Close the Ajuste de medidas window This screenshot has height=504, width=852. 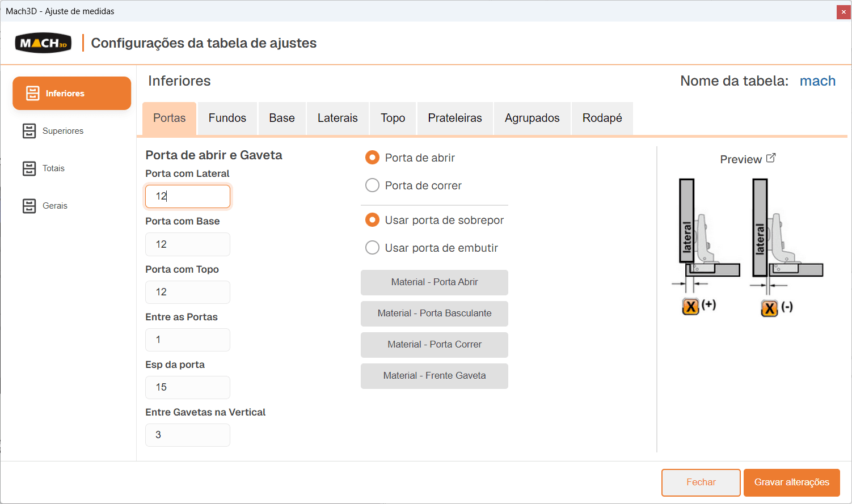(x=843, y=12)
